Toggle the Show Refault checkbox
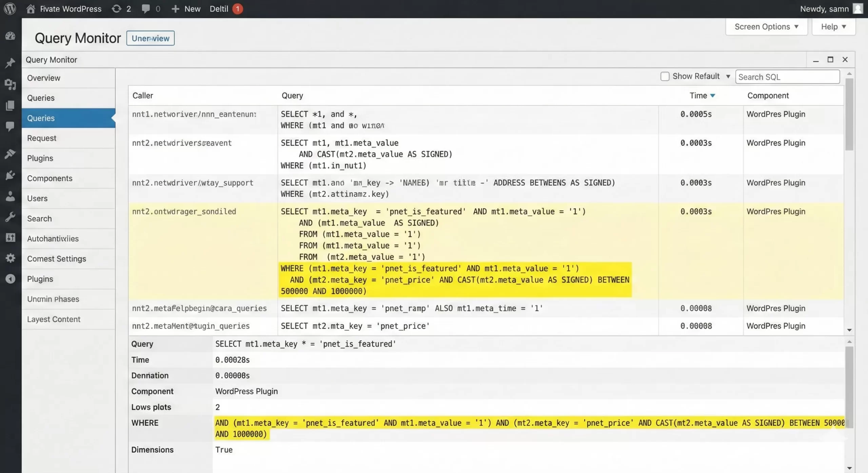Screen dimensions: 868x473 pos(665,77)
